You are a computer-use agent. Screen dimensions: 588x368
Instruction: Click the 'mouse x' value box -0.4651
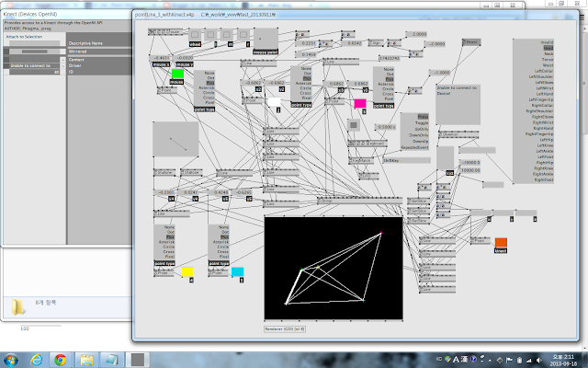click(x=160, y=58)
